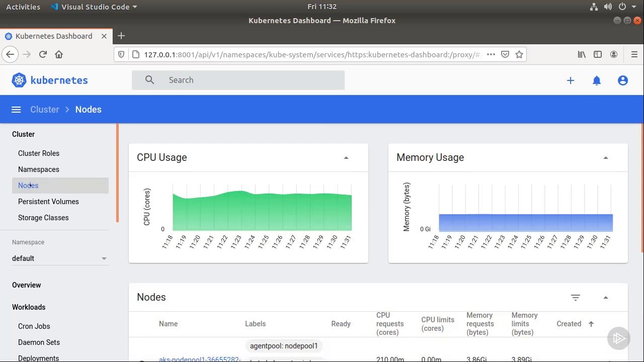
Task: Collapse the Memory Usage card
Action: tap(605, 157)
